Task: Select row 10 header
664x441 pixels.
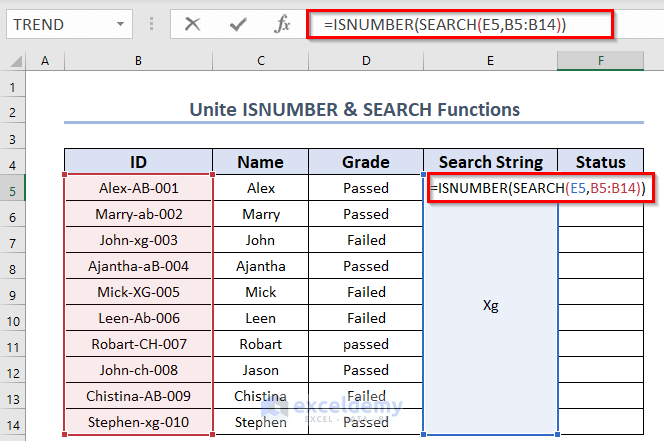Action: (x=13, y=318)
